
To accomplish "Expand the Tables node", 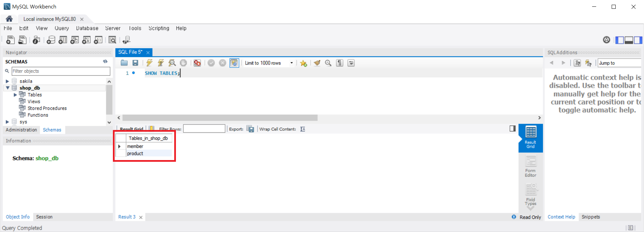I will pos(15,95).
